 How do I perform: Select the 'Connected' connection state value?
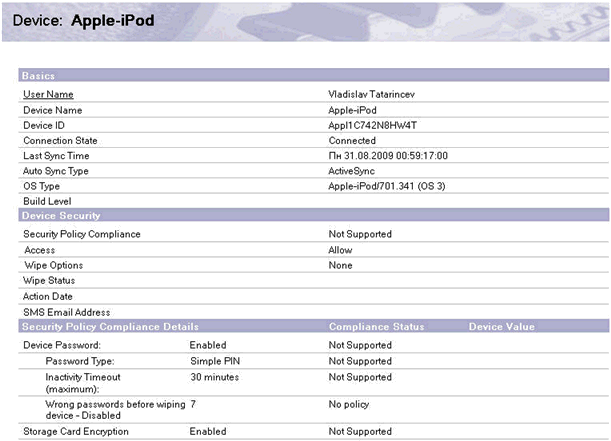click(x=352, y=141)
